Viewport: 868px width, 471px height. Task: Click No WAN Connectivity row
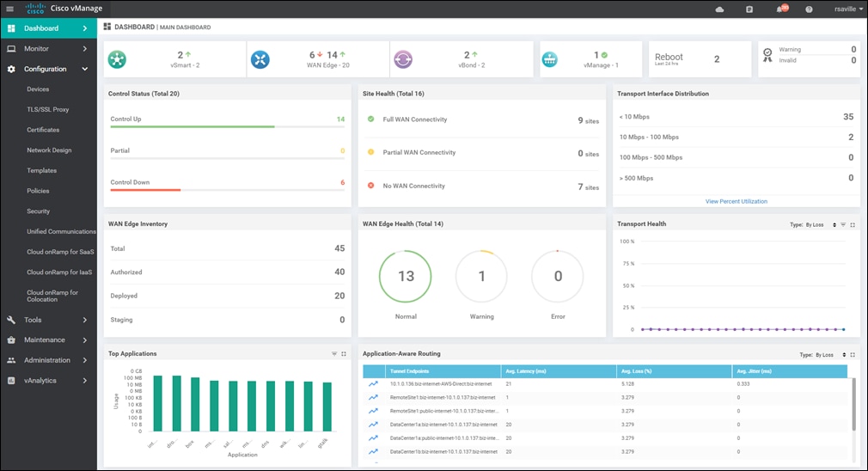pyautogui.click(x=482, y=187)
